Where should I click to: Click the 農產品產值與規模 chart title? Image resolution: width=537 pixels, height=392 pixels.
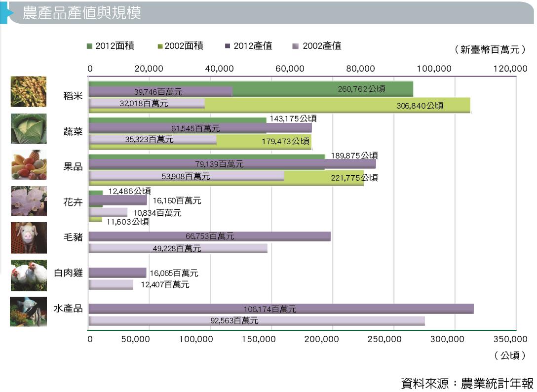82,13
